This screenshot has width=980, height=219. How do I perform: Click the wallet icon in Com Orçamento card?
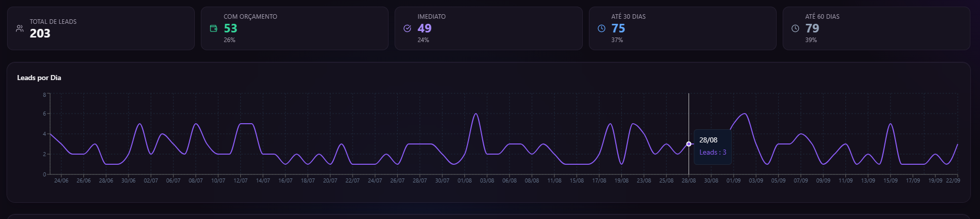tap(214, 28)
